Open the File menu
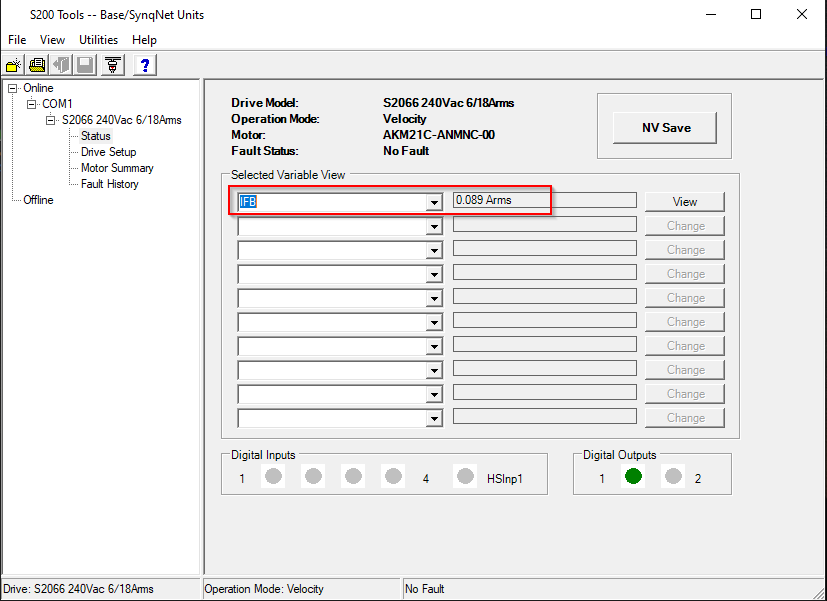This screenshot has height=601, width=827. [17, 40]
